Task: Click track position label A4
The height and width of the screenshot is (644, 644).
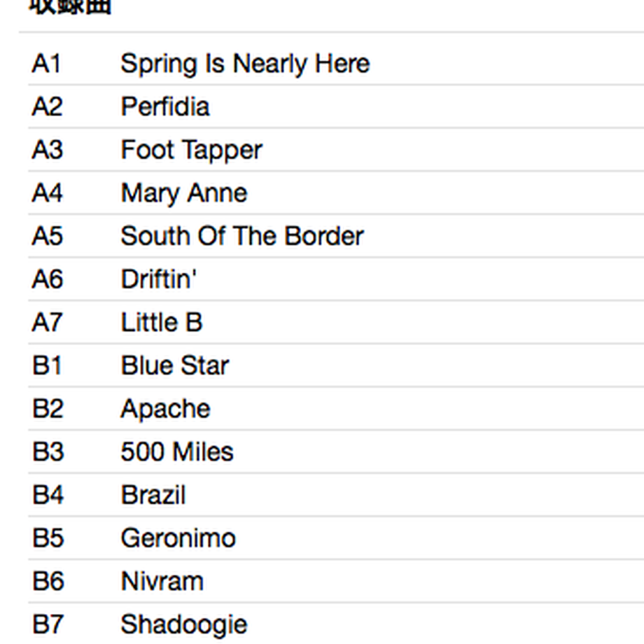Action: 47,193
